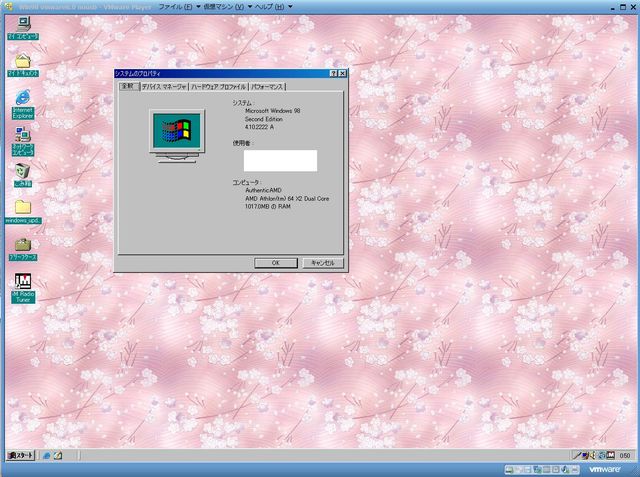The image size is (640, 477).
Task: Switch to the Performance (パフォーマンス) tab
Action: pos(267,87)
